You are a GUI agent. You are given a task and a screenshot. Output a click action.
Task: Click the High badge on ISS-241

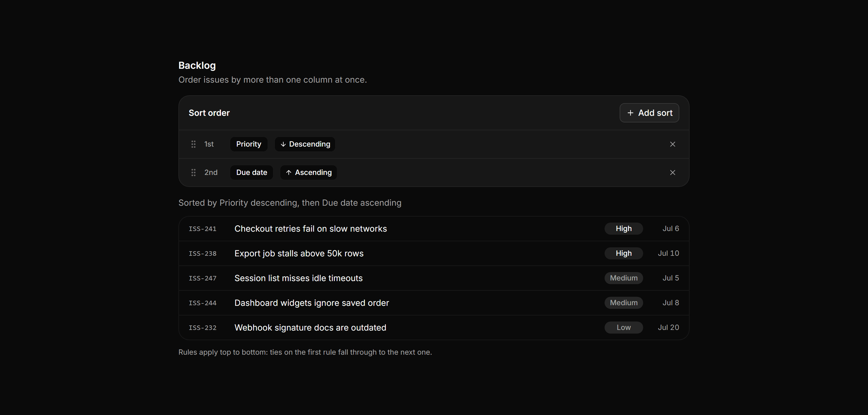pos(624,229)
